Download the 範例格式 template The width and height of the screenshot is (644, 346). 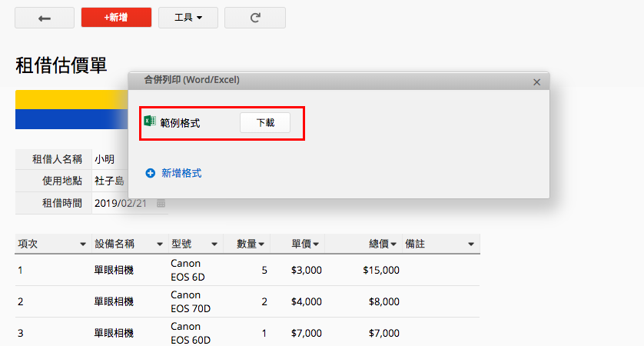tap(264, 122)
